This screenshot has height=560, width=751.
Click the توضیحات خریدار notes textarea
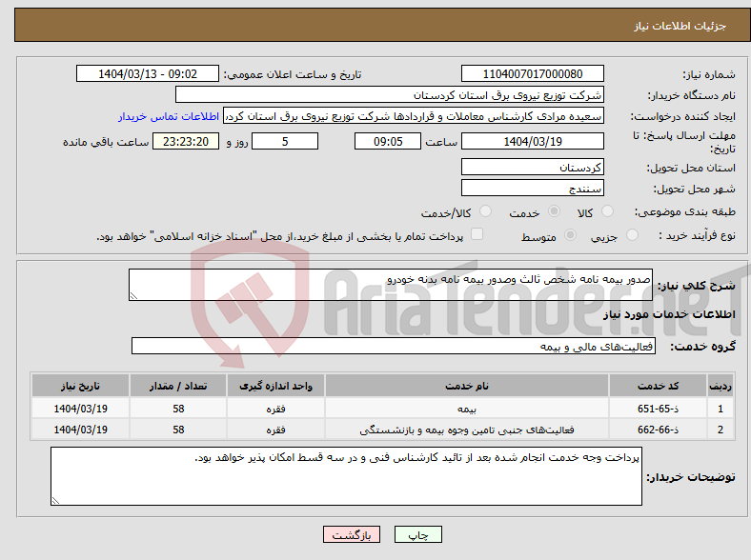point(346,476)
